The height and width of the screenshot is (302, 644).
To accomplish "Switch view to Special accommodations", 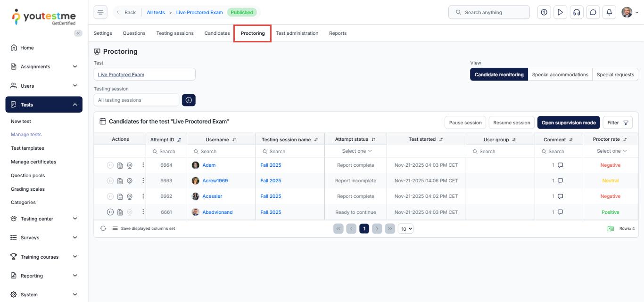I will click(x=560, y=74).
